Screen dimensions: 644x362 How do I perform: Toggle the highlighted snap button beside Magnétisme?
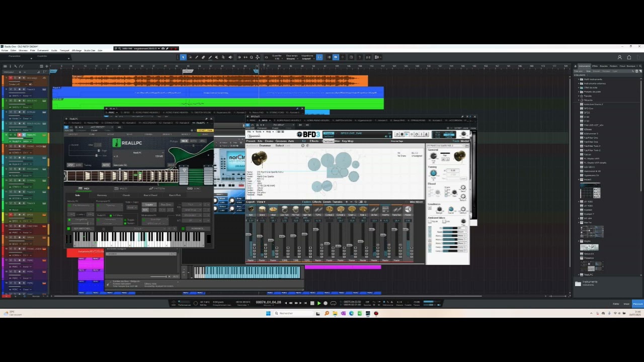point(319,57)
